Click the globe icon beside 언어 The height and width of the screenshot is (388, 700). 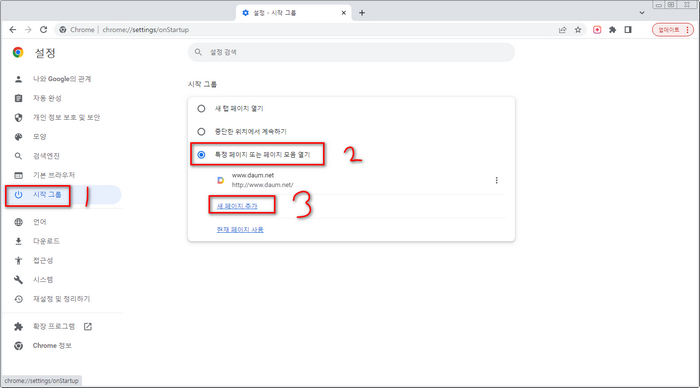tap(18, 222)
